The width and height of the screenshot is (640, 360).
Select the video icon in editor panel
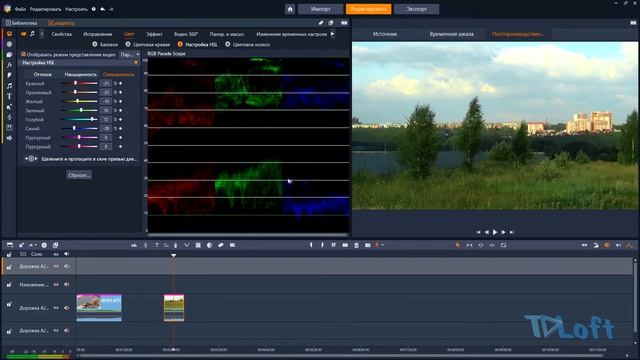[x=24, y=34]
